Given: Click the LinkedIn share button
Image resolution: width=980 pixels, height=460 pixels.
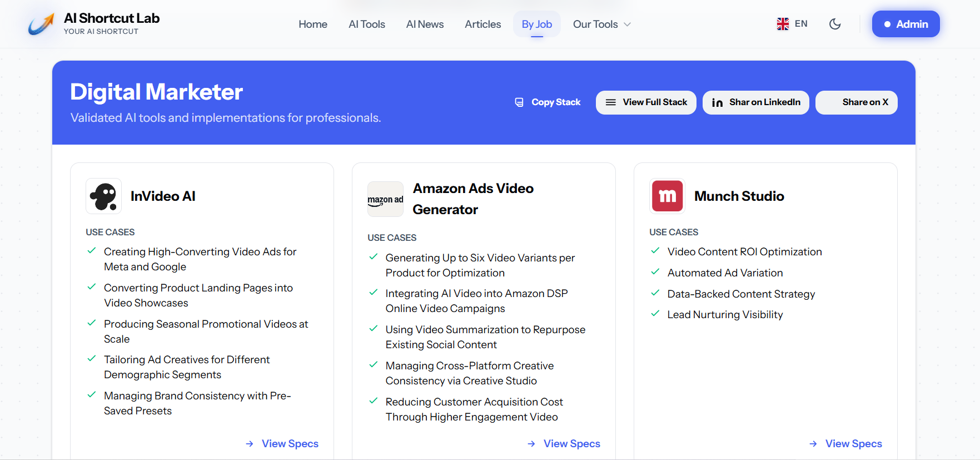Looking at the screenshot, I should click(755, 102).
